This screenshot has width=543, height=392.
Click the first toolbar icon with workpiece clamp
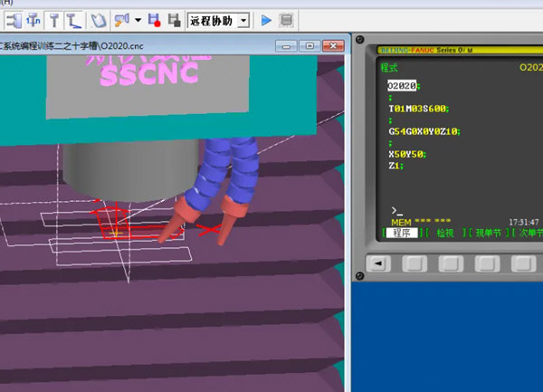tap(12, 19)
